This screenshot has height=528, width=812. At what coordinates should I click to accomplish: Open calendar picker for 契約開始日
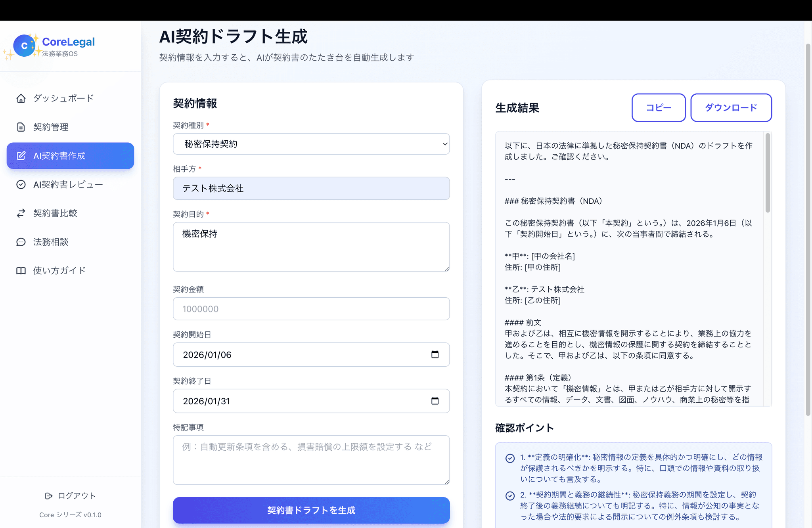(435, 354)
